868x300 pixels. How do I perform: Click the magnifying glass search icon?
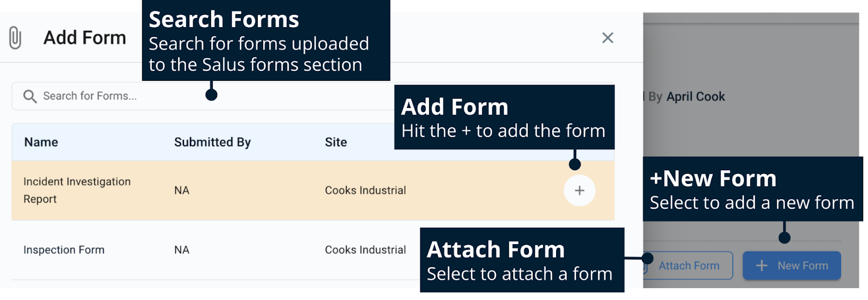click(x=30, y=97)
